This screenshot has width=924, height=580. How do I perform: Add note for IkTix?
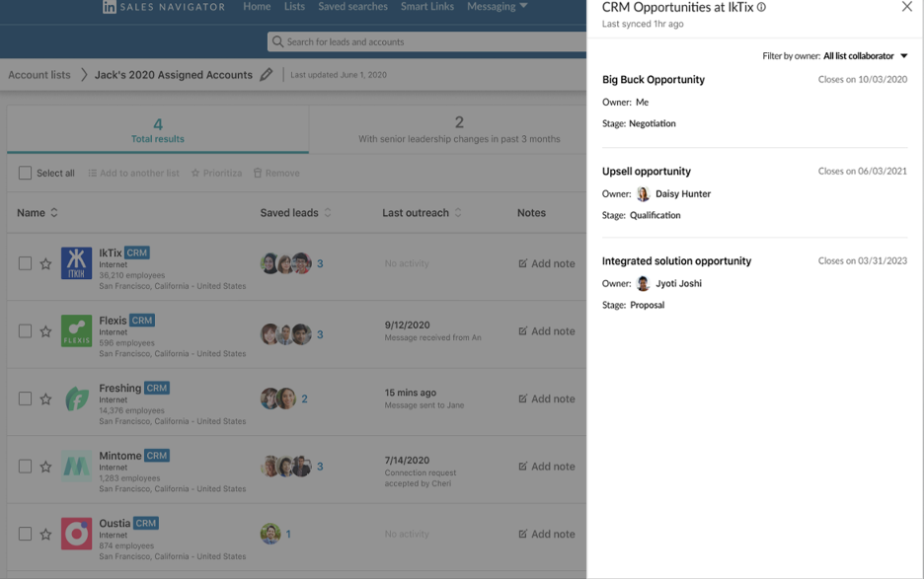tap(547, 263)
